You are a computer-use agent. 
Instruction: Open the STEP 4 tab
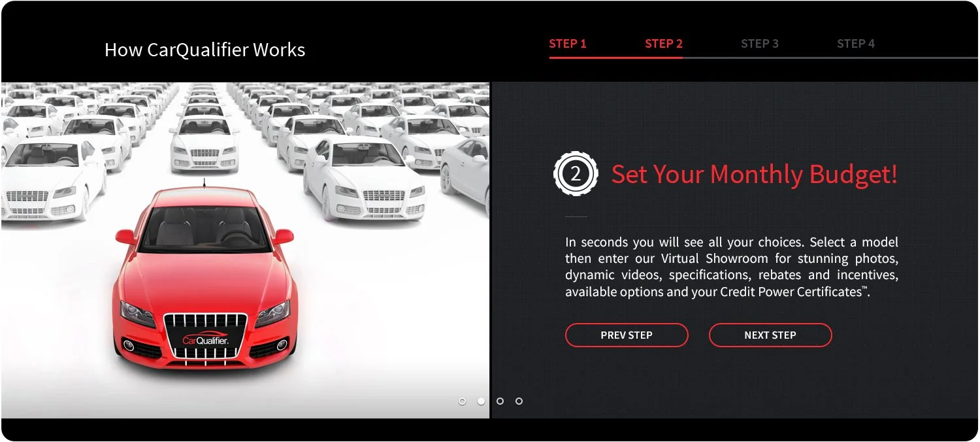856,44
